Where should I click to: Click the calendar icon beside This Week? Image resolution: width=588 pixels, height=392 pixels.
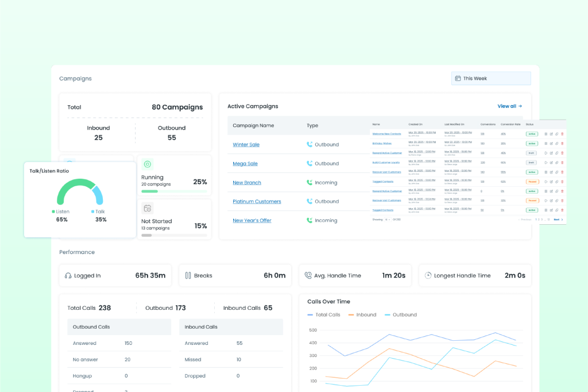pyautogui.click(x=458, y=79)
